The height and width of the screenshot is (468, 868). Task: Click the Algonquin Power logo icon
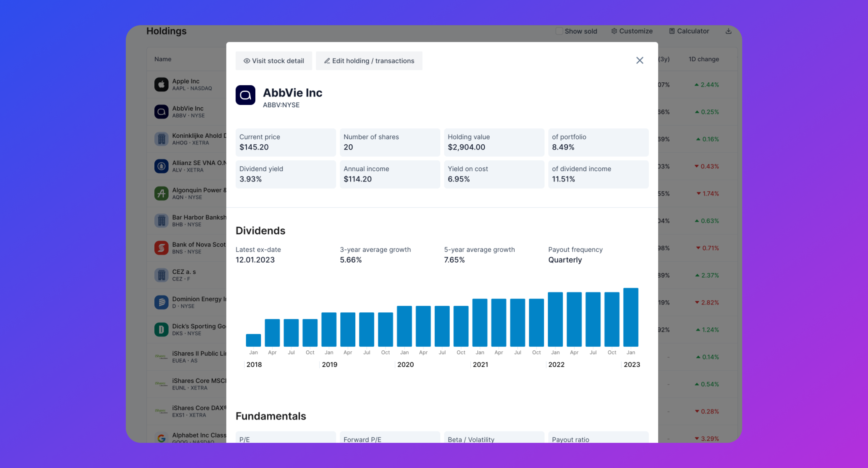(161, 193)
